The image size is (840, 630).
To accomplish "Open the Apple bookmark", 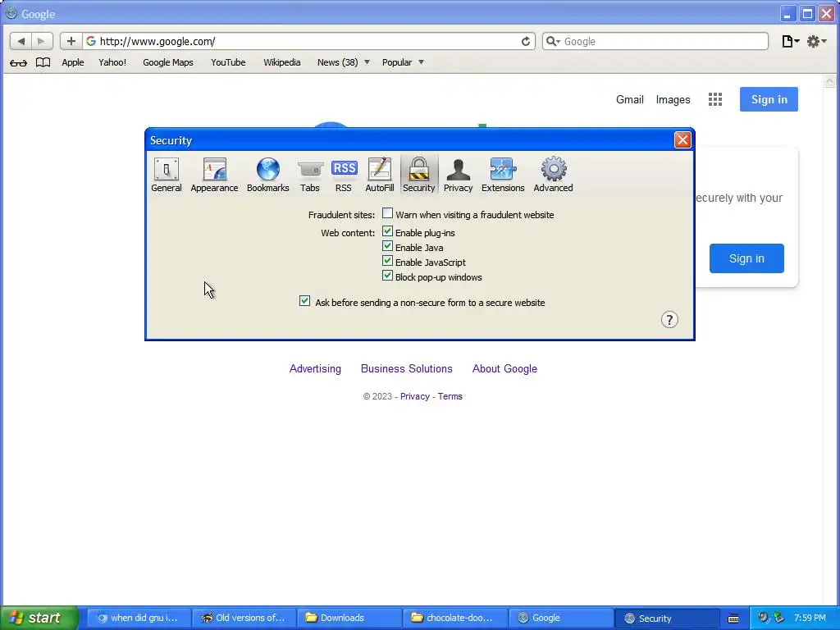I will point(73,62).
